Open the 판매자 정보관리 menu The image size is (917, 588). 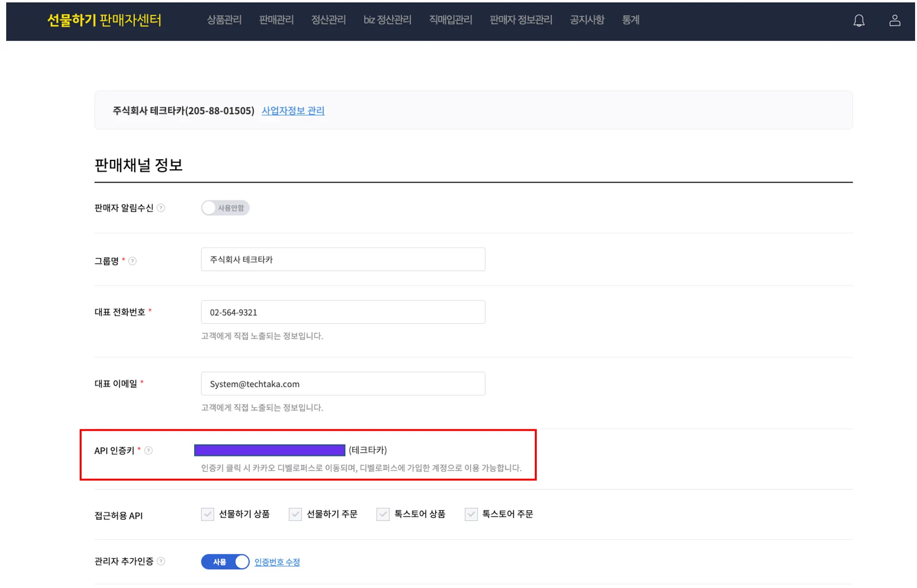(521, 20)
